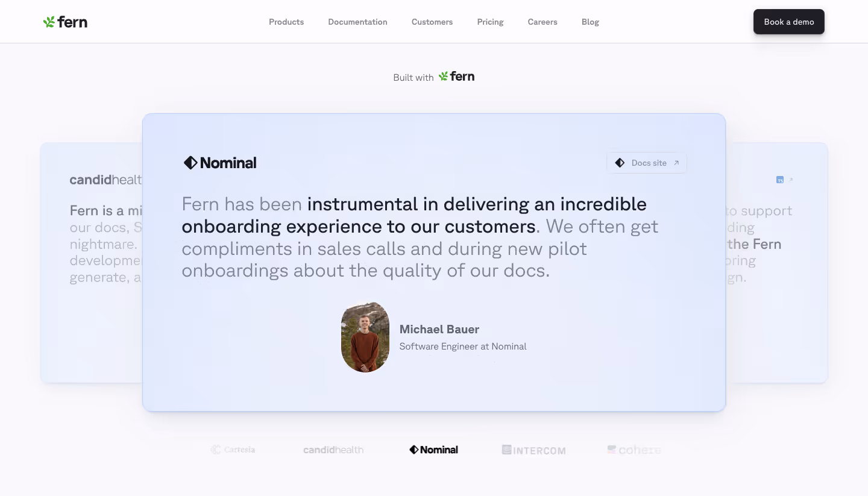Click the candidhealth logo on the left card
The height and width of the screenshot is (496, 868).
106,180
